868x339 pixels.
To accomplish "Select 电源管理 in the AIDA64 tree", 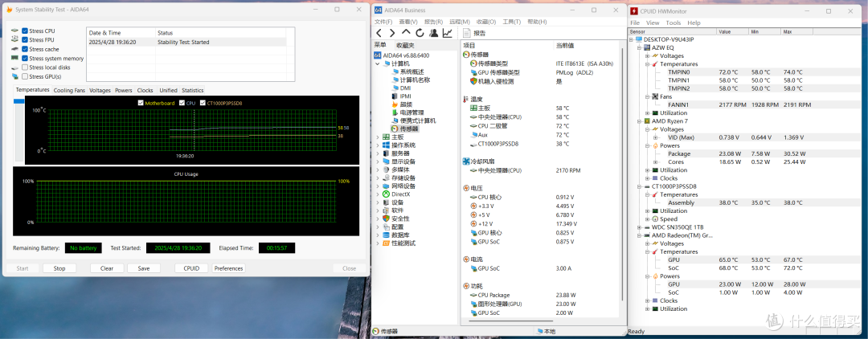I will [x=411, y=112].
